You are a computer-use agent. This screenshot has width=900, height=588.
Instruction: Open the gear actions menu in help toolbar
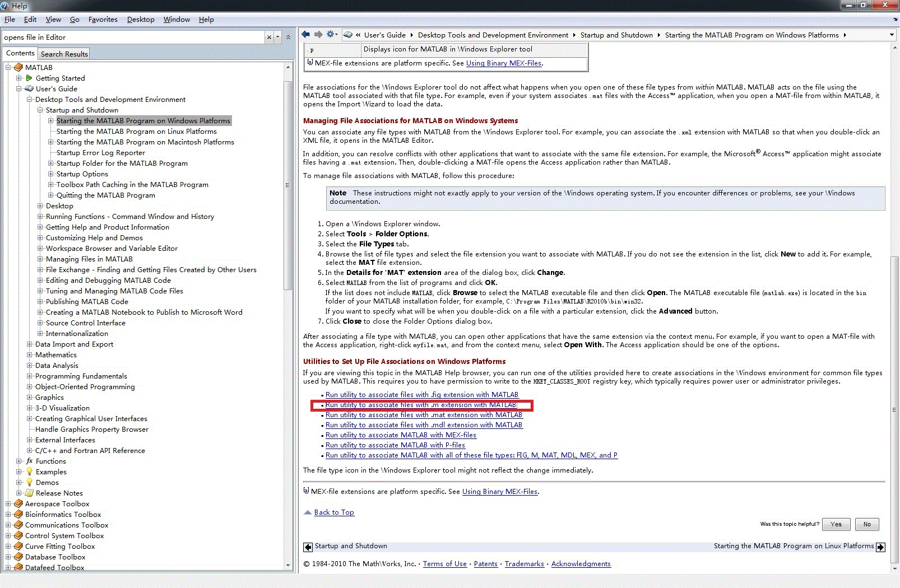coord(332,35)
